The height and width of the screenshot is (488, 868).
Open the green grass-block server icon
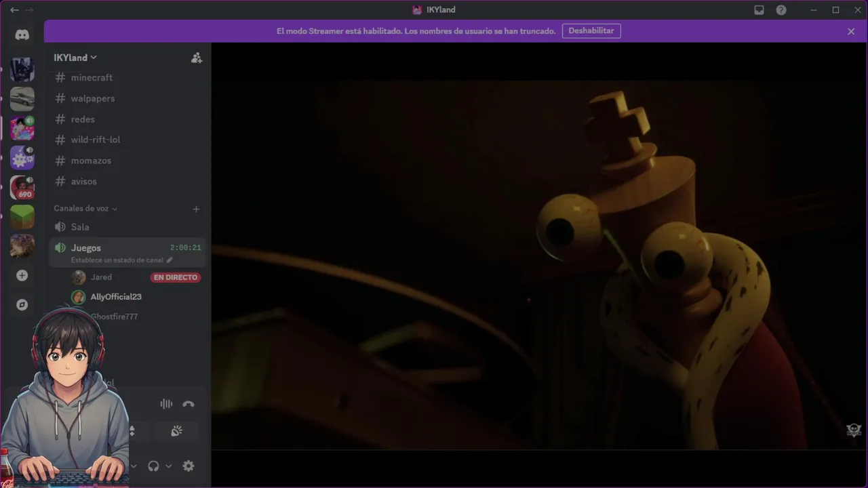click(x=22, y=217)
